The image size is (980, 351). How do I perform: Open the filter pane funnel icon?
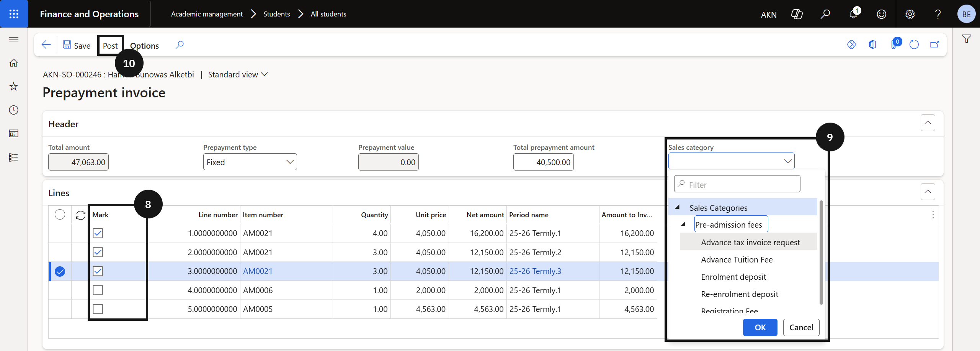coord(967,39)
